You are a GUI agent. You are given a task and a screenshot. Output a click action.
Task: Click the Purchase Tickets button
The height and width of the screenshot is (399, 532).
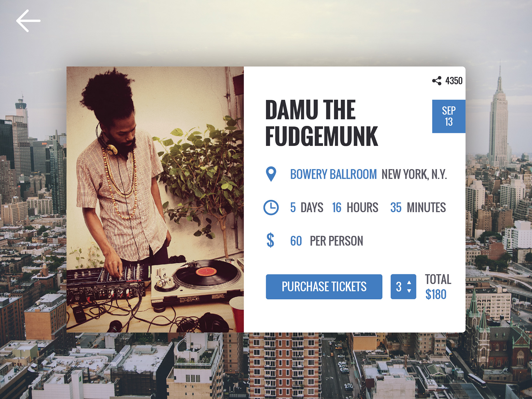click(324, 287)
